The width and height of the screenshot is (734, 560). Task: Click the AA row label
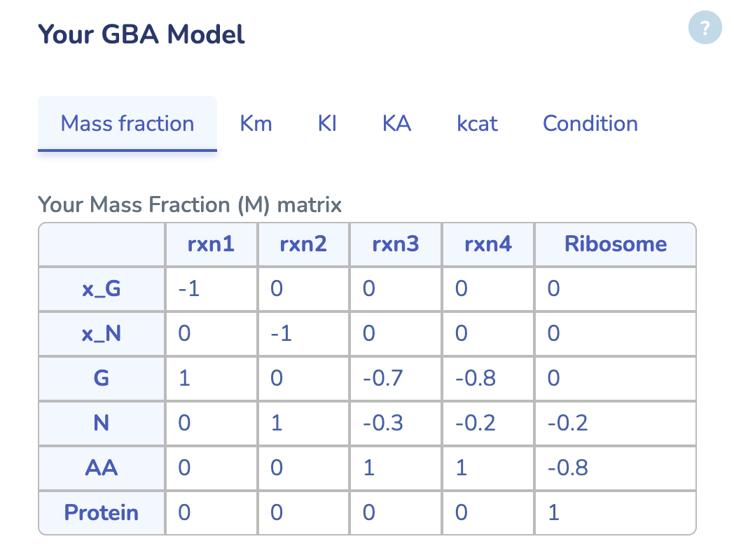pos(101,468)
